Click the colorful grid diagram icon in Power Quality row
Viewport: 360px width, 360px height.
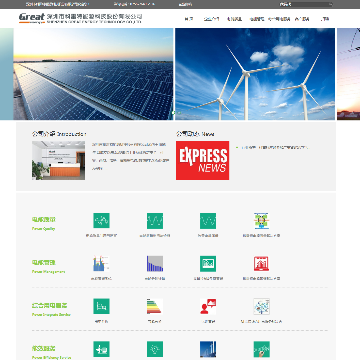coord(261,221)
